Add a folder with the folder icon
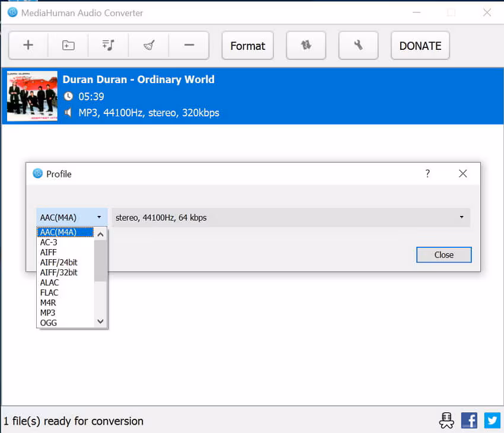 coord(68,45)
